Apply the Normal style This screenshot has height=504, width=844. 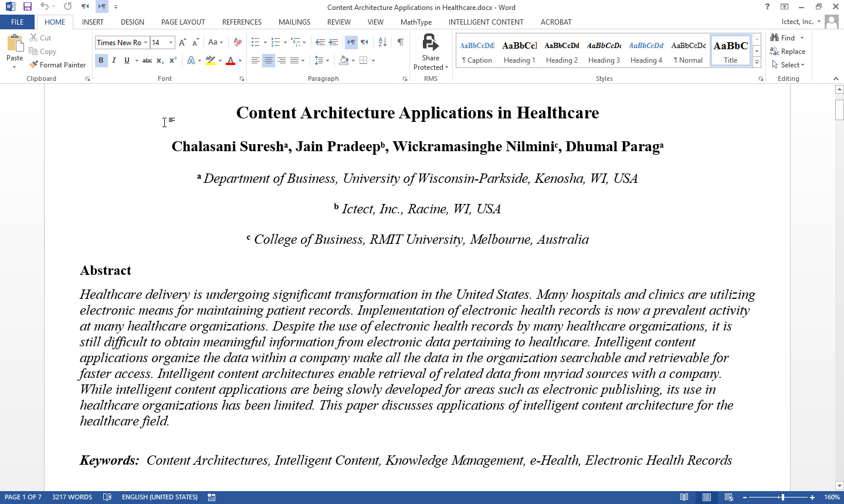pyautogui.click(x=689, y=51)
